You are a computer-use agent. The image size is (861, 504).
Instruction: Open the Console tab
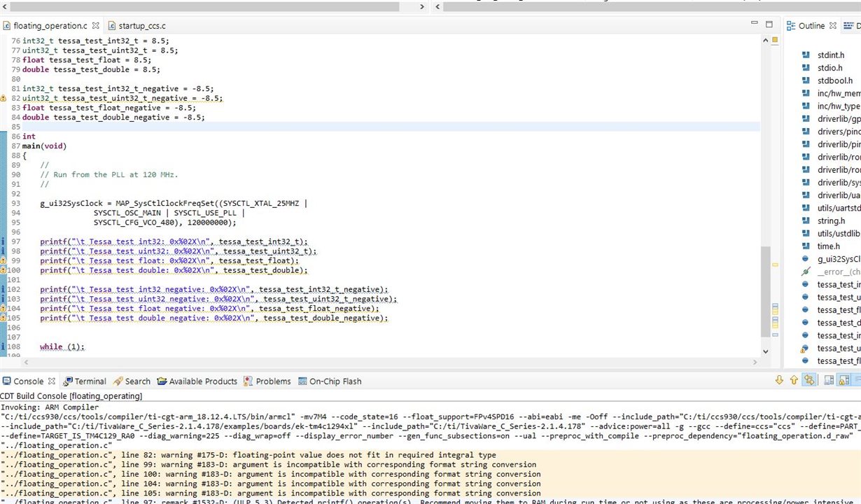pos(28,381)
